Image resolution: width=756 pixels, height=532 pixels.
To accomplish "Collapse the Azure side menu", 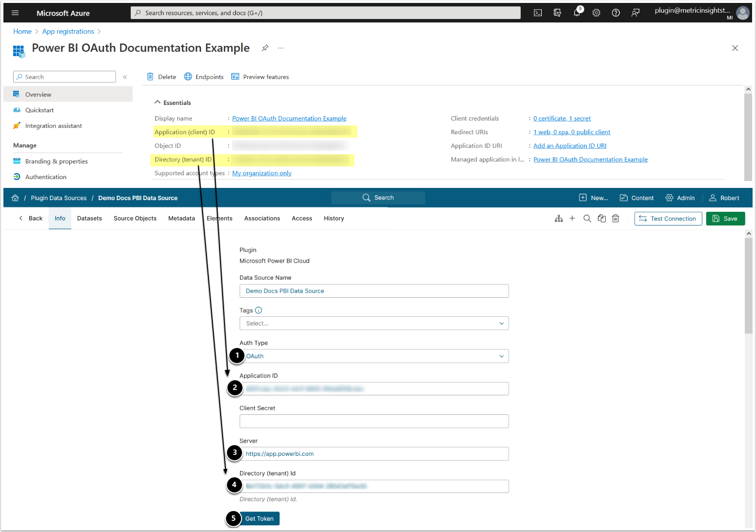I will coord(125,77).
